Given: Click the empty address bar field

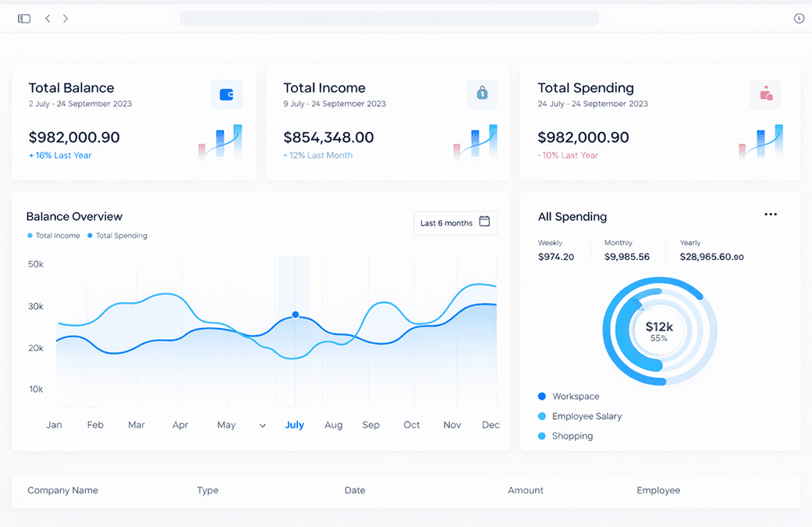Looking at the screenshot, I should tap(389, 19).
